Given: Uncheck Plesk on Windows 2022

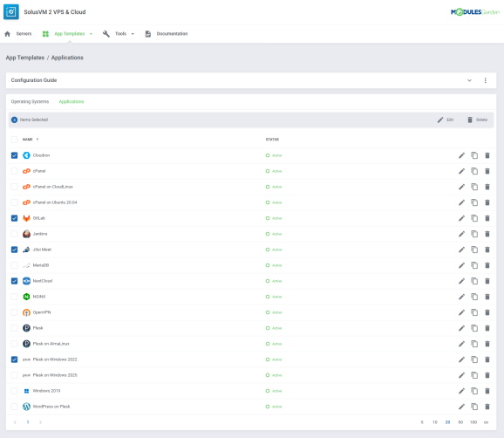Looking at the screenshot, I should (x=15, y=359).
